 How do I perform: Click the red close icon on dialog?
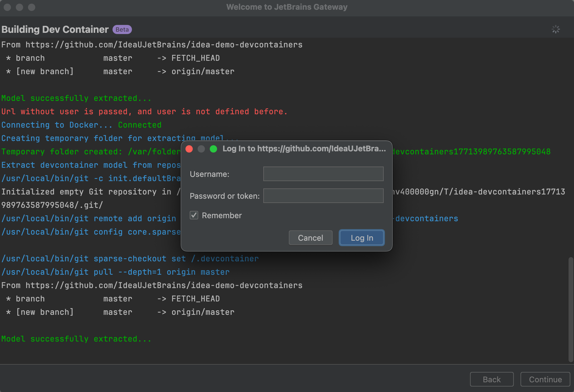189,149
